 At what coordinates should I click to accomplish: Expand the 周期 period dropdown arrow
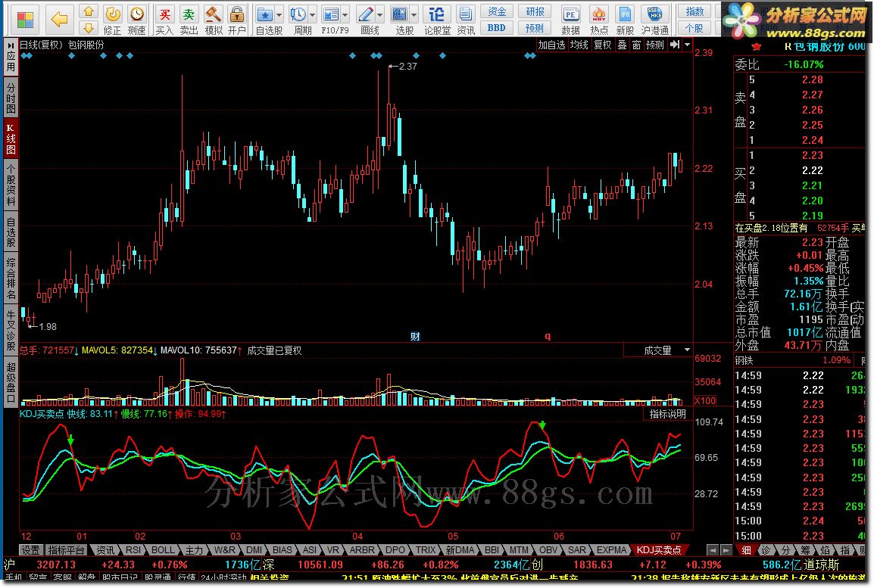tap(312, 14)
